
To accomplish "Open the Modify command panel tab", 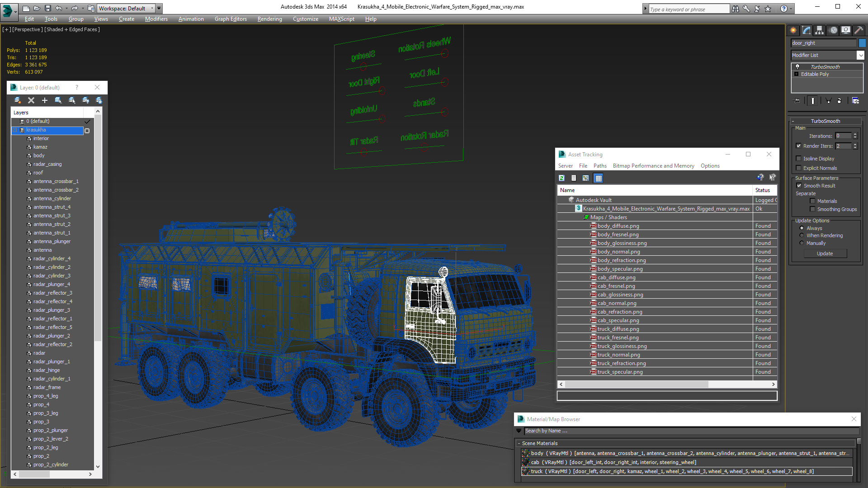I will 807,30.
